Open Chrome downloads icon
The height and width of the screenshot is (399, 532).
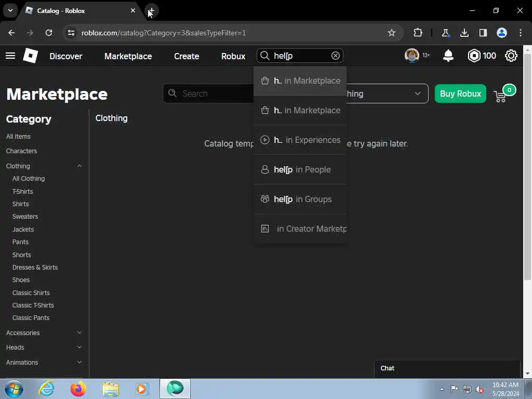tap(464, 33)
